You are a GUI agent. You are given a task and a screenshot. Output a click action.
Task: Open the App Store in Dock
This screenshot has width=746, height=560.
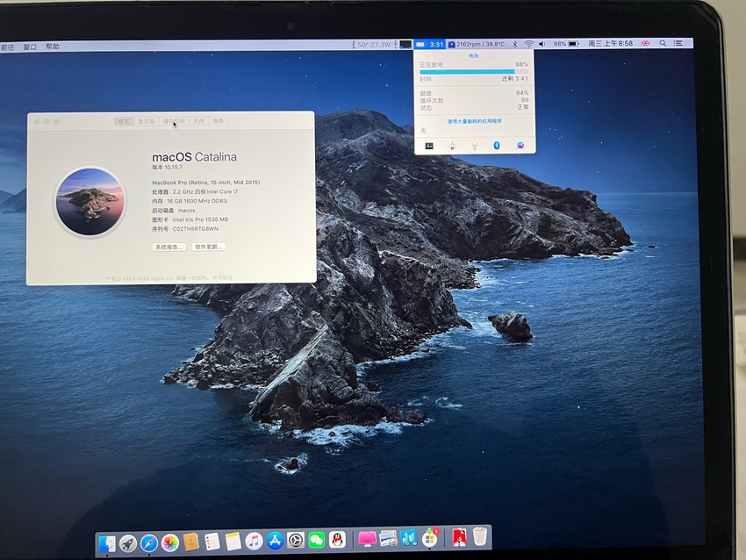[x=275, y=541]
